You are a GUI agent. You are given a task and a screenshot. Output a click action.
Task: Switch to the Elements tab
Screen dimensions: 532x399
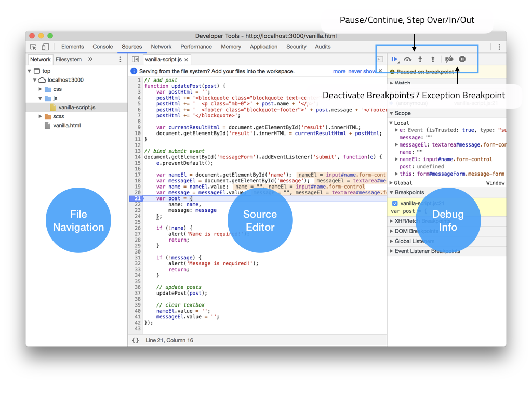pos(72,47)
